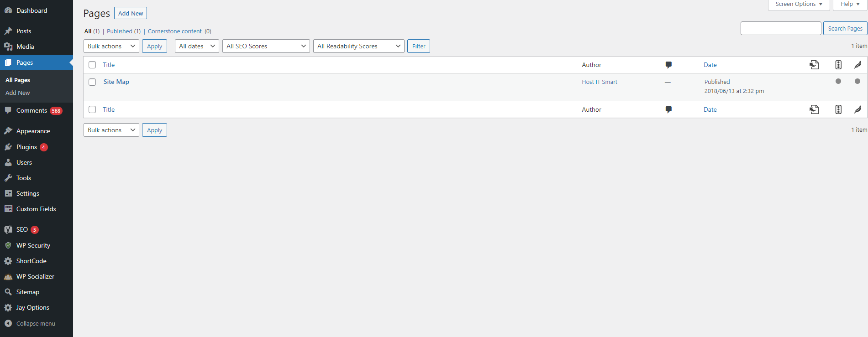Image resolution: width=868 pixels, height=337 pixels.
Task: Click comments bubble icon in table footer
Action: (x=668, y=109)
